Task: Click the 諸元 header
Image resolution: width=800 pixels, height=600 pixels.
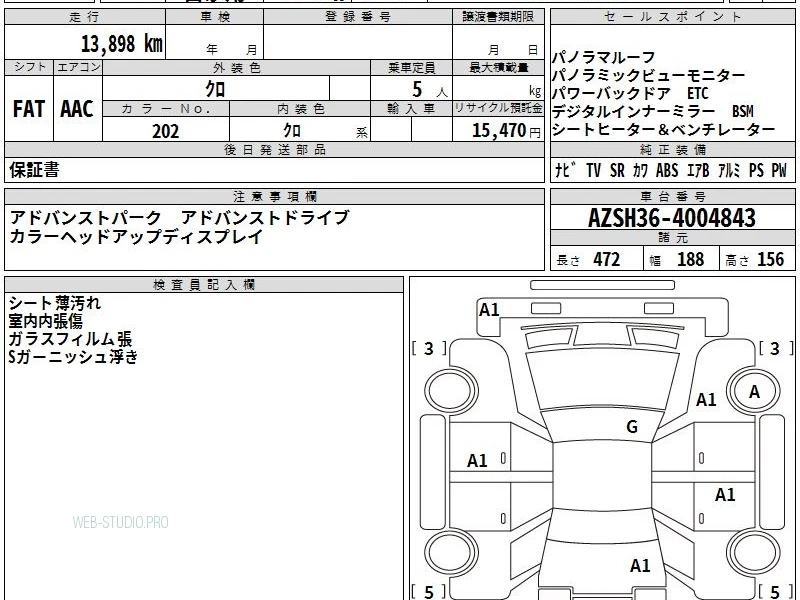Action: 672,237
